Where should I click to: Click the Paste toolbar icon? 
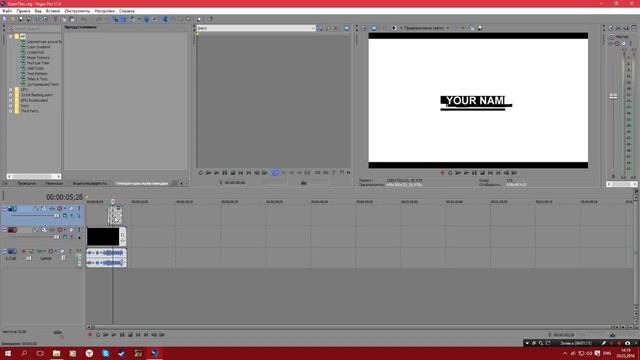(x=72, y=19)
